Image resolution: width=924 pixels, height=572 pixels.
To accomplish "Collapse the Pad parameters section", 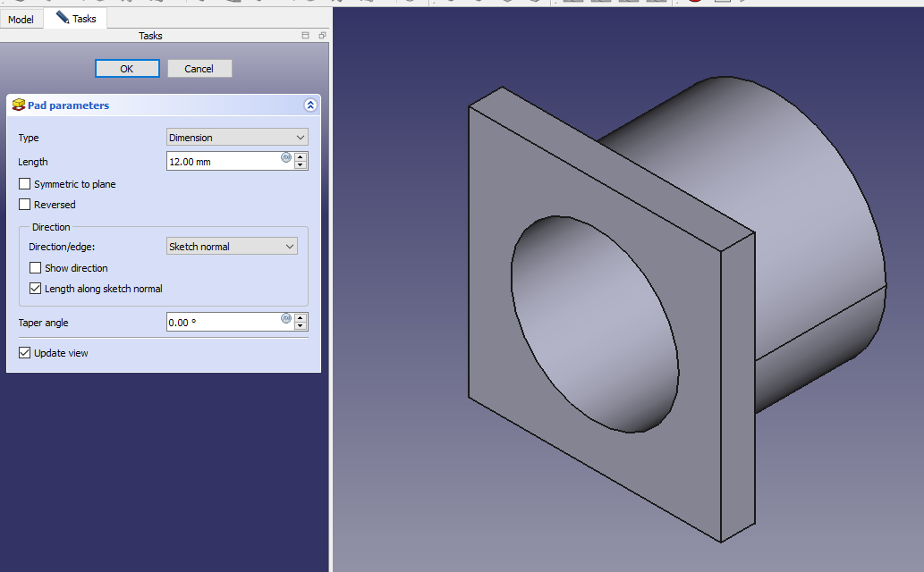I will [x=310, y=105].
